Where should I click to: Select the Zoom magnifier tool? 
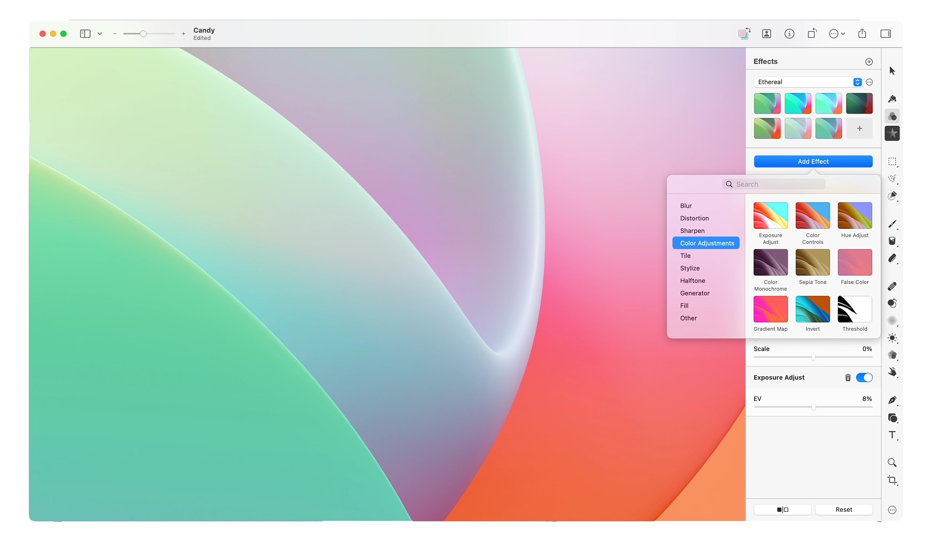[x=892, y=463]
